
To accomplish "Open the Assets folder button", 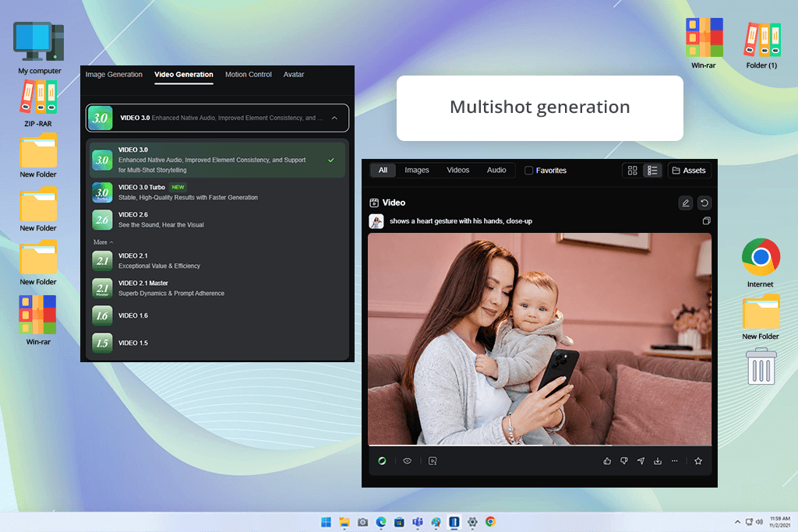I will click(689, 171).
